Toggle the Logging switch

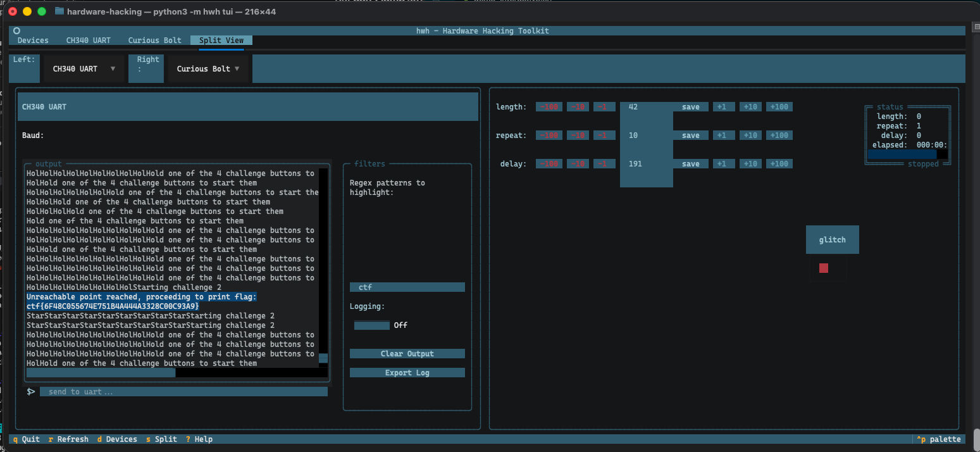tap(372, 325)
